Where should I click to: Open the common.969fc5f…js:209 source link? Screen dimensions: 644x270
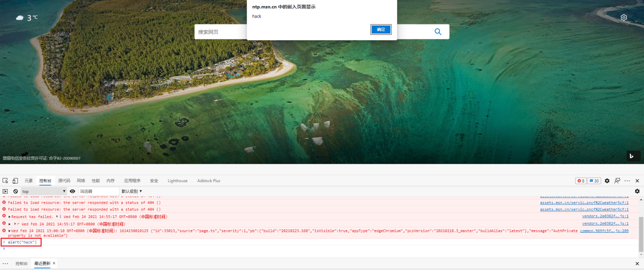click(604, 231)
